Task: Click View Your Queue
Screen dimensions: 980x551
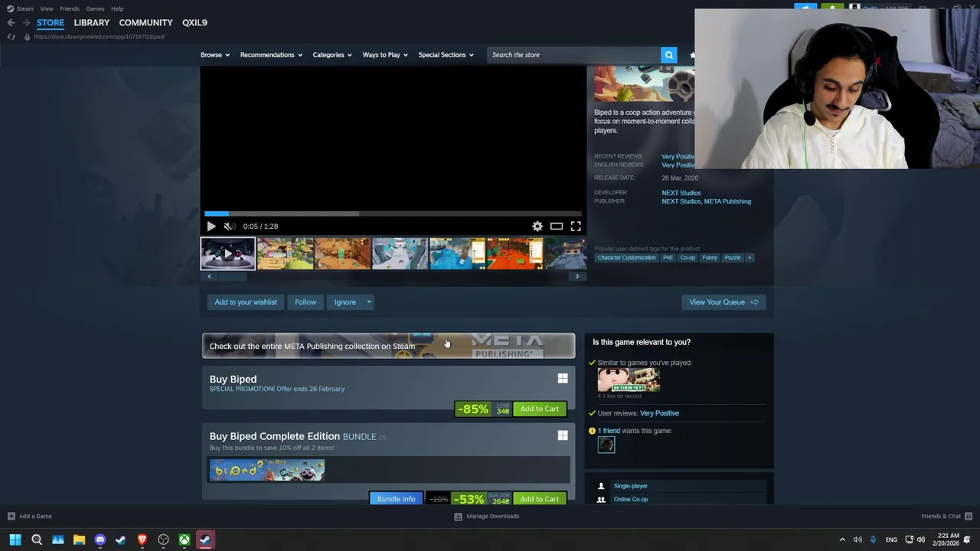Action: pyautogui.click(x=724, y=302)
